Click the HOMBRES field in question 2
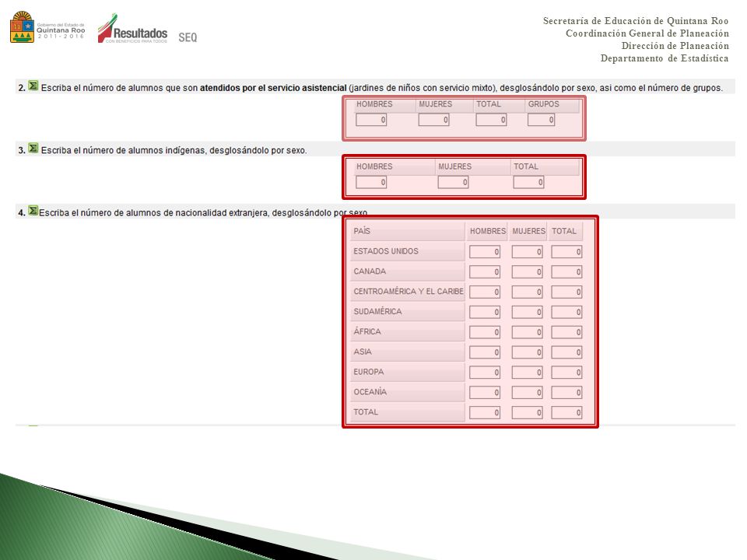Screen dimensions: 747x560 pyautogui.click(x=371, y=120)
